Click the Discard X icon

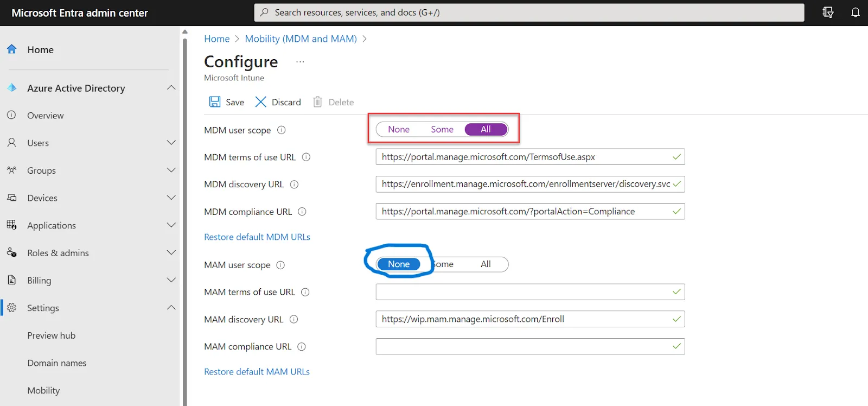tap(261, 101)
